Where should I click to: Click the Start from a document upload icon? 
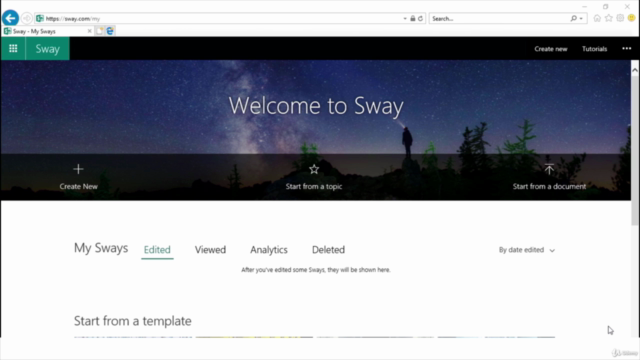549,169
